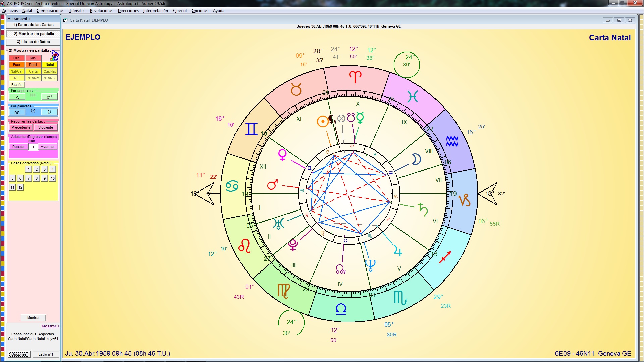Click the Mostrar button

[33, 318]
